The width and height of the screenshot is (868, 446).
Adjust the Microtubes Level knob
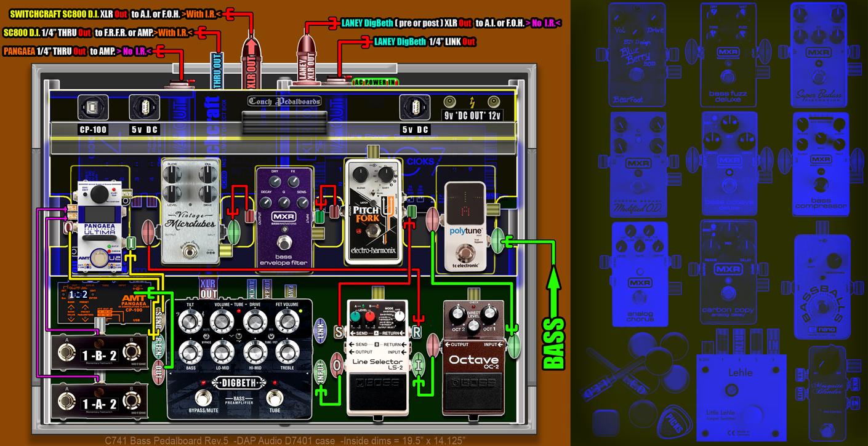pos(173,194)
